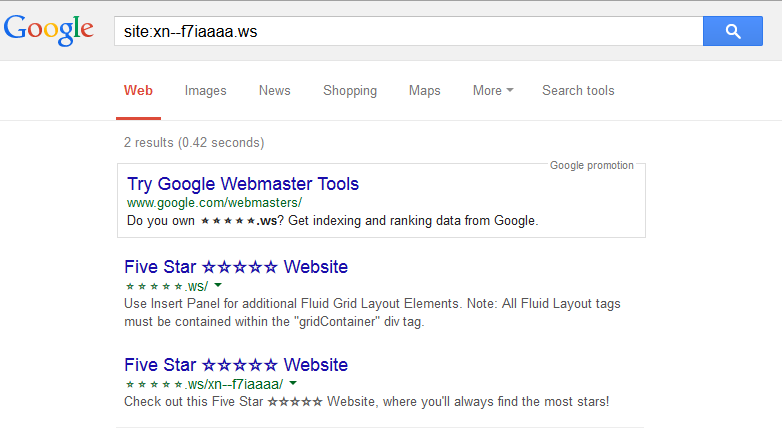Image resolution: width=782 pixels, height=438 pixels.
Task: Select the Web tab
Action: (138, 91)
